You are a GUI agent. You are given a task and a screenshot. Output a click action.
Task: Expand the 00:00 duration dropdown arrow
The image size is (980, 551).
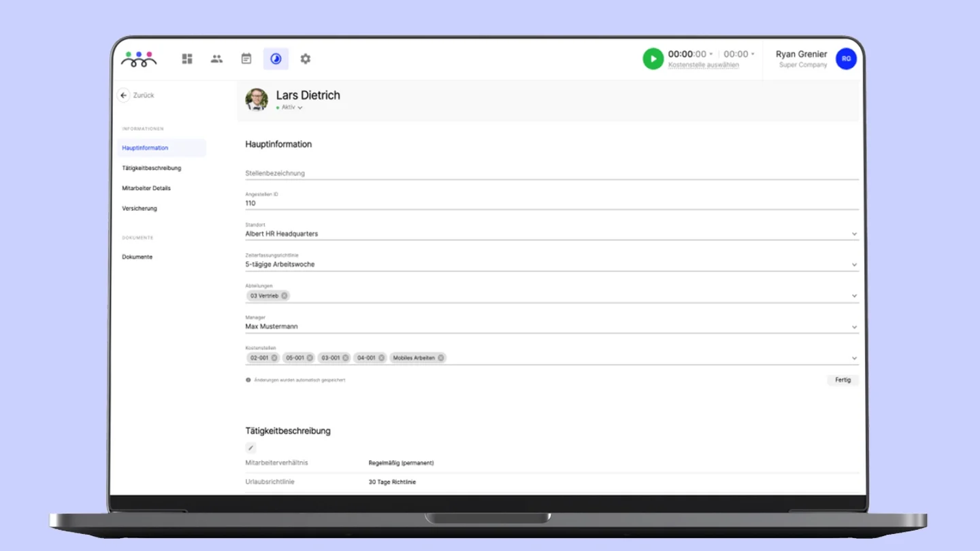pos(753,54)
